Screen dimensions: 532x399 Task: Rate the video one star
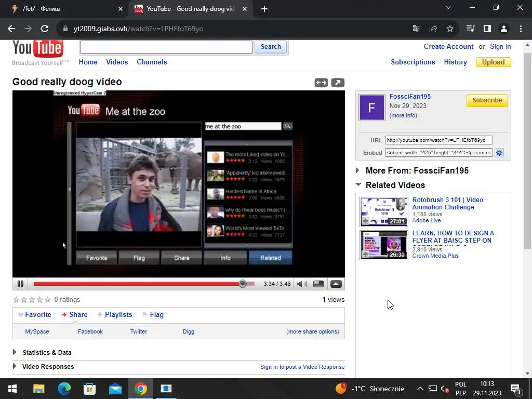[16, 300]
